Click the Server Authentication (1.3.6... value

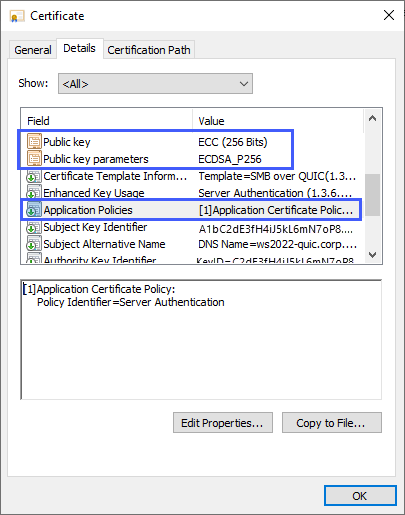point(275,193)
